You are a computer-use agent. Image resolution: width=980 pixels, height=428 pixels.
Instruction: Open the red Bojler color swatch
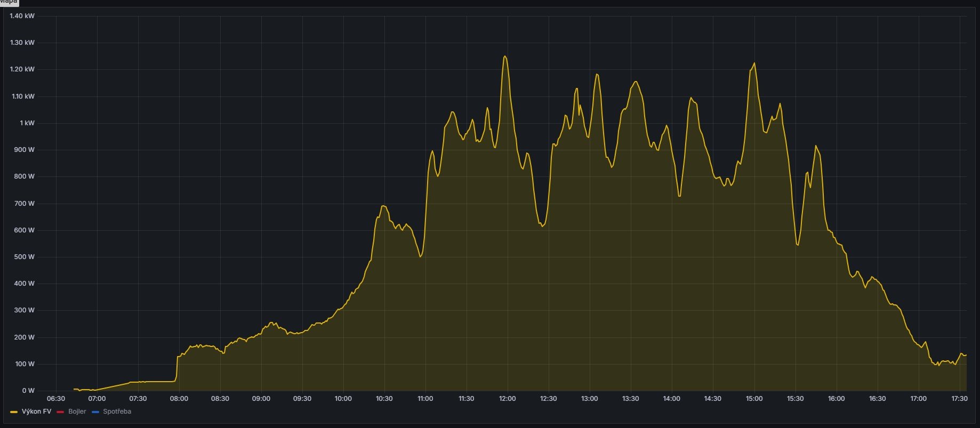pos(60,412)
